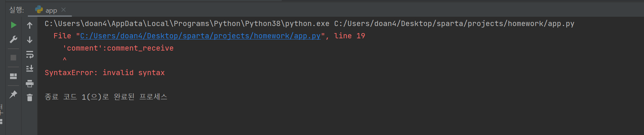
Task: Click the exit code 1 process message
Action: pos(106,97)
